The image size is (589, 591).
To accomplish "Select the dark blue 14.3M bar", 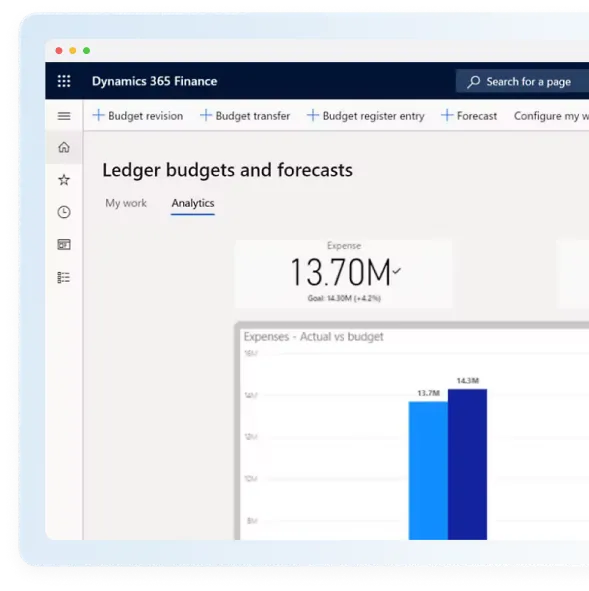I will click(x=467, y=464).
